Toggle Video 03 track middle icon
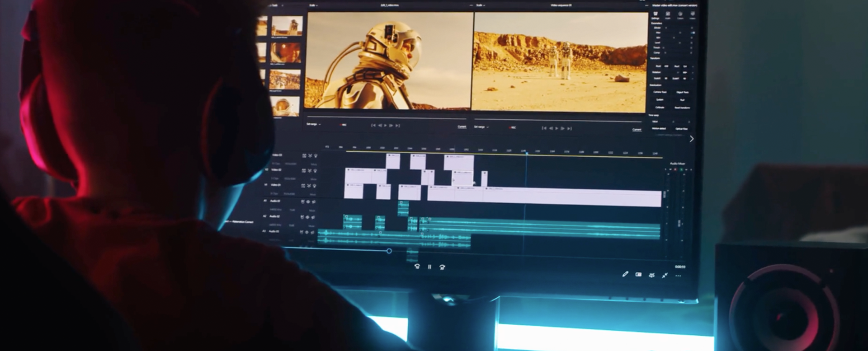The width and height of the screenshot is (868, 351). click(x=310, y=155)
